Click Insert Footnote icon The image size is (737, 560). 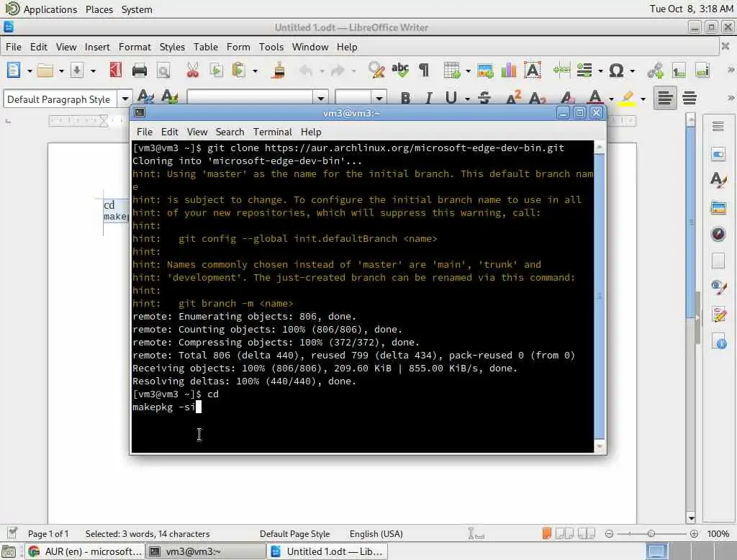point(679,71)
